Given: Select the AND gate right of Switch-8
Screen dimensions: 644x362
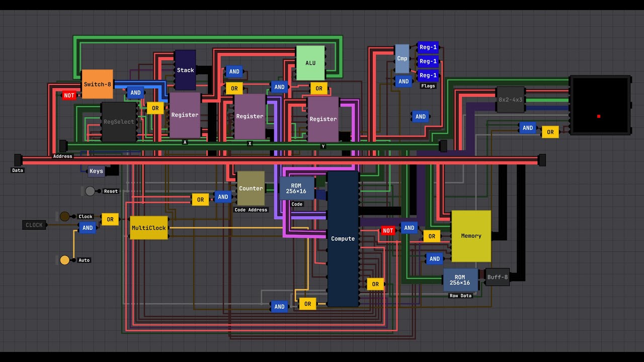Looking at the screenshot, I should (x=135, y=93).
